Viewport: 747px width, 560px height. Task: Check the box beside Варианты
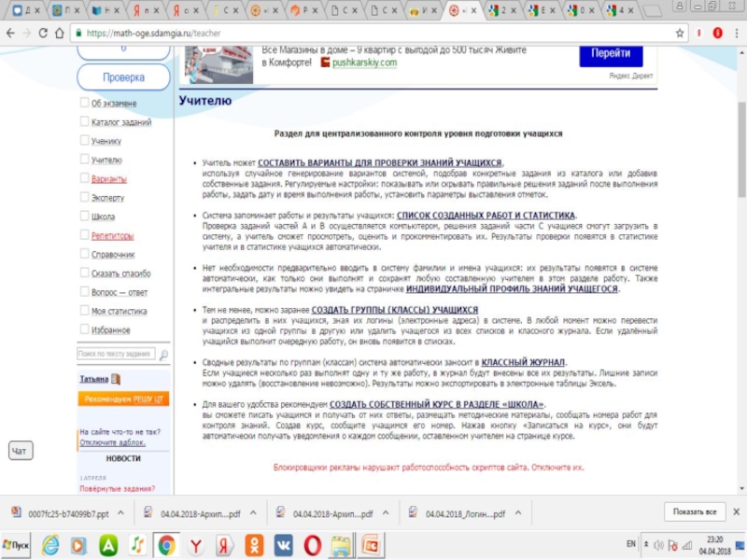tap(85, 178)
